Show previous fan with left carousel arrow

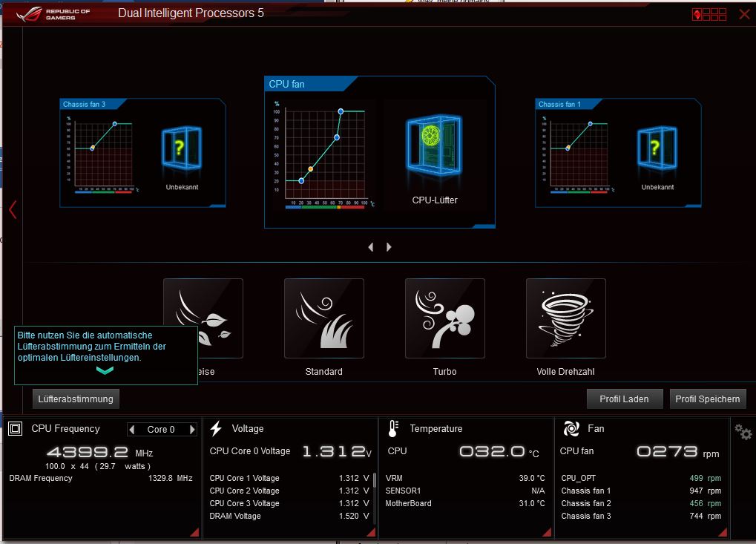point(371,247)
